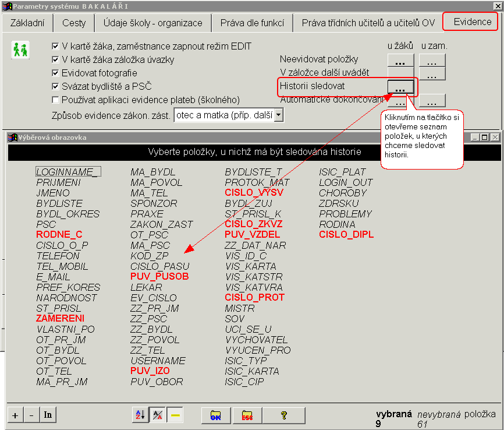Enable 'Používat aplikaci evidence plateb' checkbox

pyautogui.click(x=55, y=100)
